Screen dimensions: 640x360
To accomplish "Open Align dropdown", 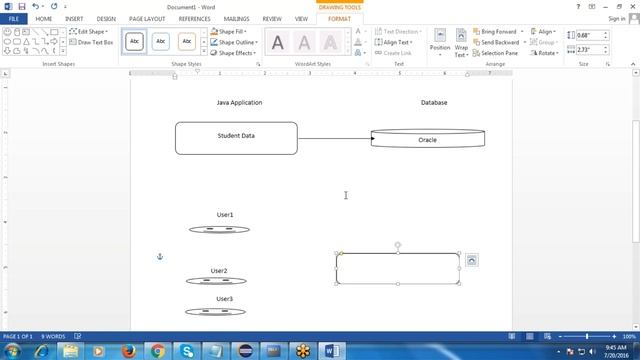I will click(543, 31).
